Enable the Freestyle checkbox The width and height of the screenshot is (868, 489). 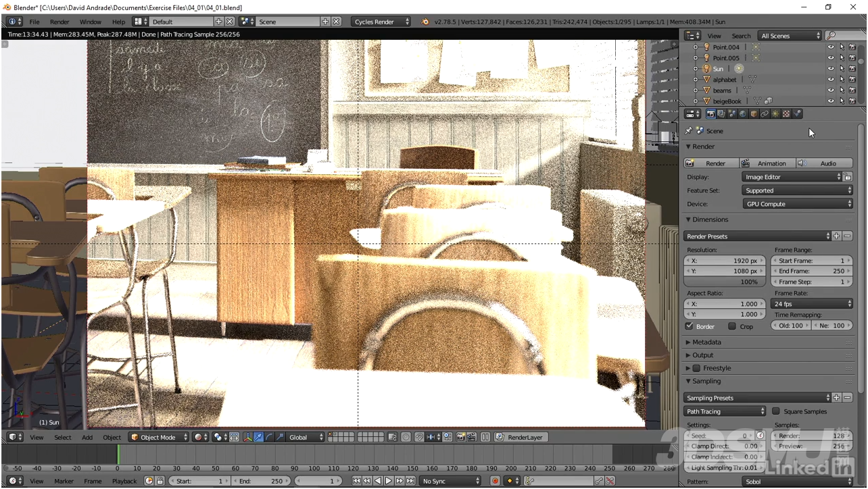click(x=696, y=368)
